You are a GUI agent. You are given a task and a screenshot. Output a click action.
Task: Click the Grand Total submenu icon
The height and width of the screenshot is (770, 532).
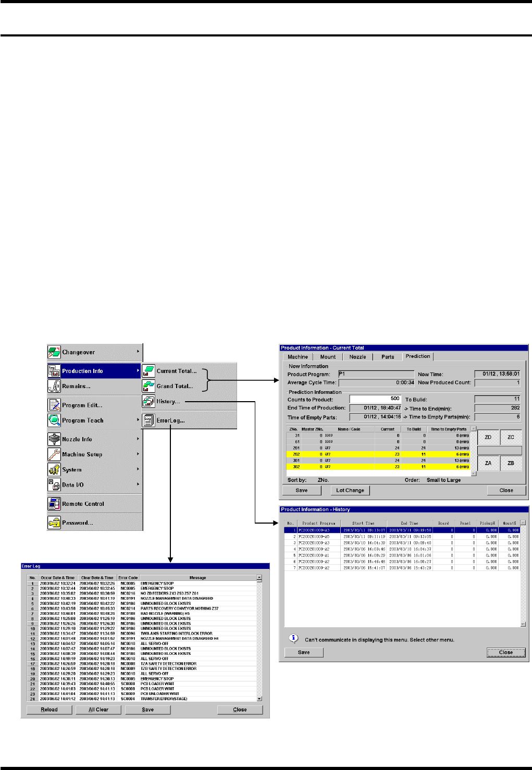pos(149,386)
